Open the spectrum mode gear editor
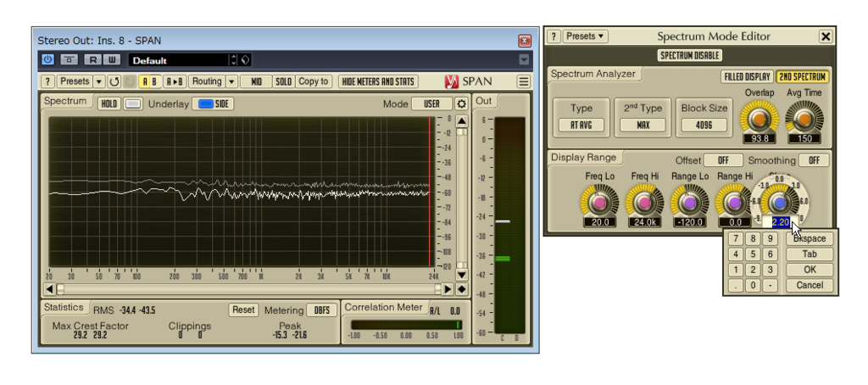Image resolution: width=868 pixels, height=385 pixels. coord(461,103)
